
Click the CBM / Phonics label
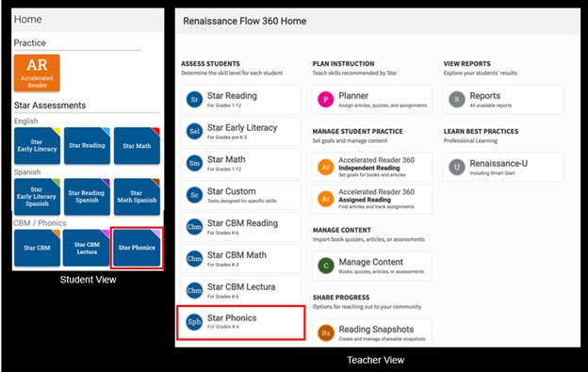41,223
